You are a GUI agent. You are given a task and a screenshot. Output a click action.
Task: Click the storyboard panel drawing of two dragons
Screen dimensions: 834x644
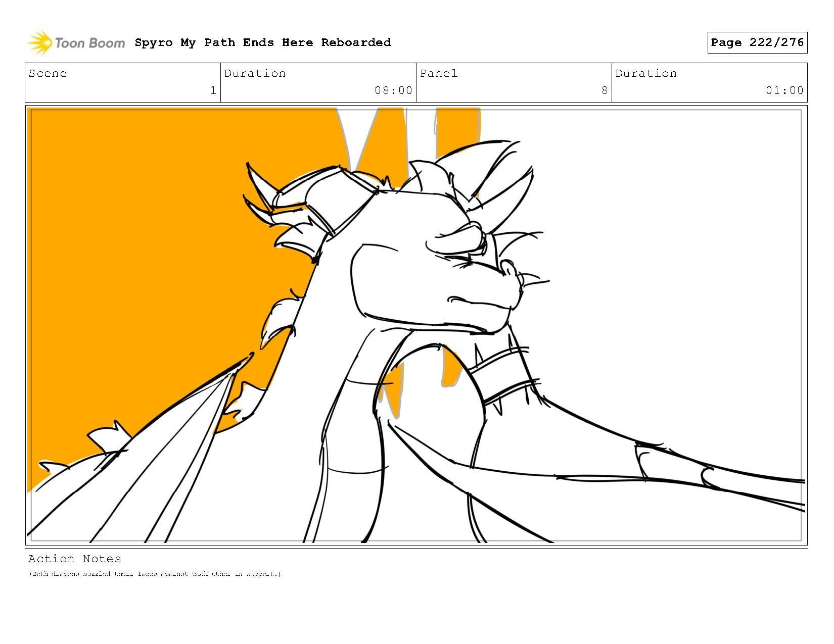point(416,325)
